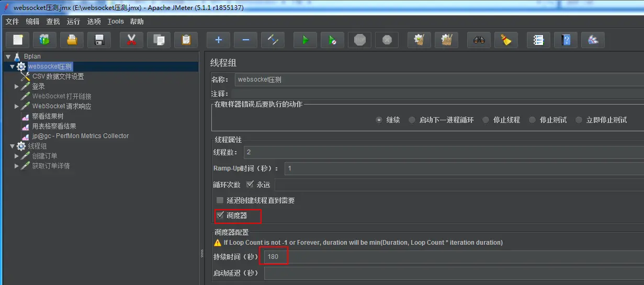Click the Ramp-Up时间 input field

(x=464, y=168)
